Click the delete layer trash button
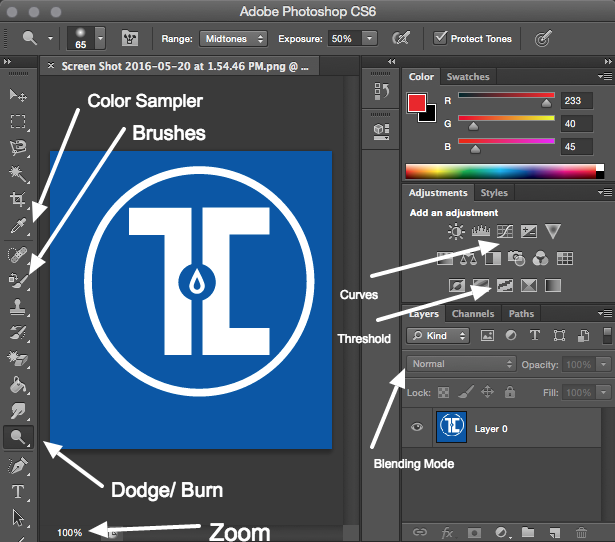The height and width of the screenshot is (542, 615). [x=581, y=532]
